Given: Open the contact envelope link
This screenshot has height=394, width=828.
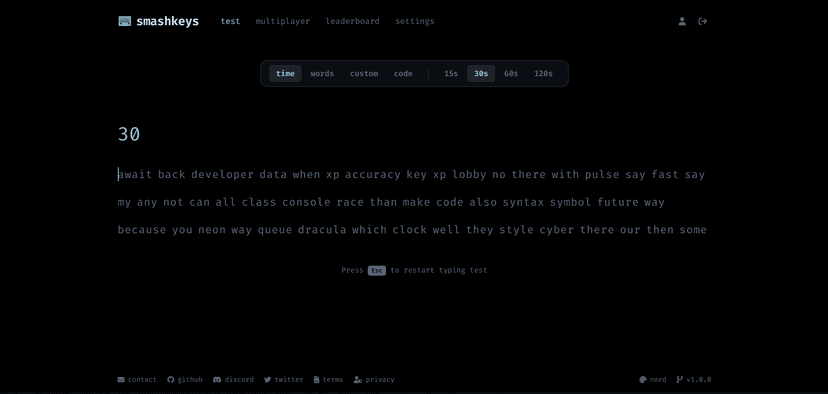Looking at the screenshot, I should (137, 379).
